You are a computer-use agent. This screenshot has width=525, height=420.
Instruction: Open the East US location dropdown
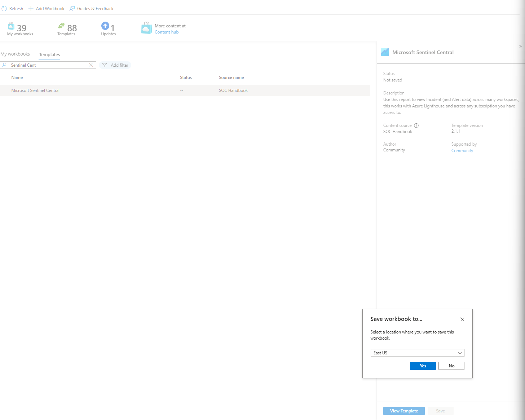pyautogui.click(x=417, y=353)
